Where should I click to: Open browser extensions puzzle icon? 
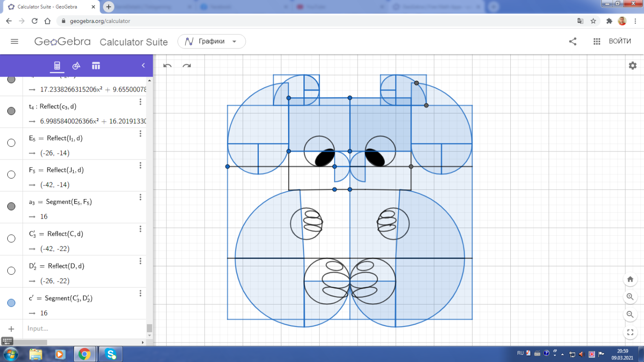(x=609, y=21)
